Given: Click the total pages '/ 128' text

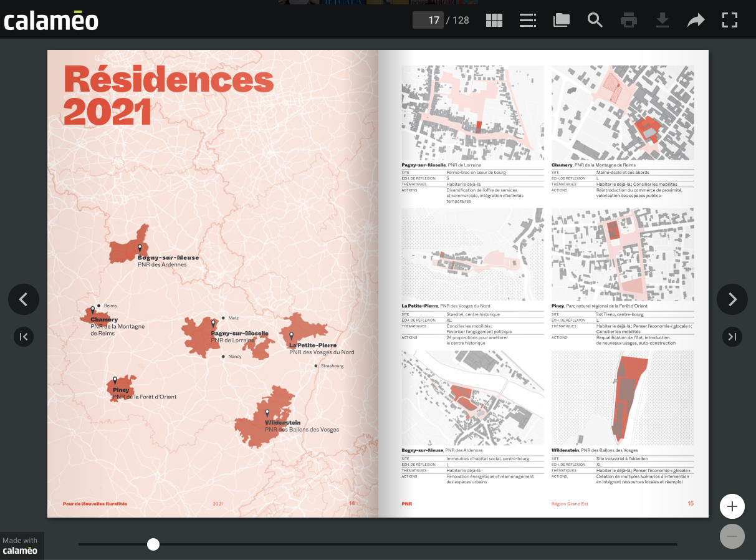Looking at the screenshot, I should [x=457, y=20].
